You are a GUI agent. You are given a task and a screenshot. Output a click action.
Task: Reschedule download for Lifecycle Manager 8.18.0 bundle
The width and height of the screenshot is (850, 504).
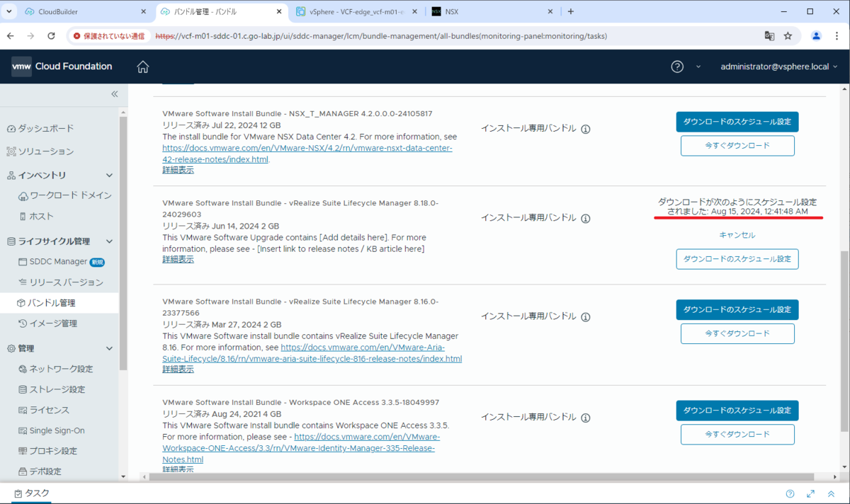737,259
